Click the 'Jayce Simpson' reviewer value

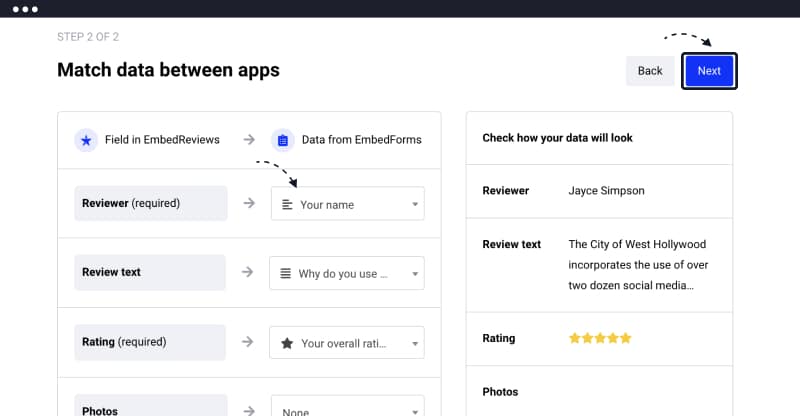pyautogui.click(x=606, y=190)
